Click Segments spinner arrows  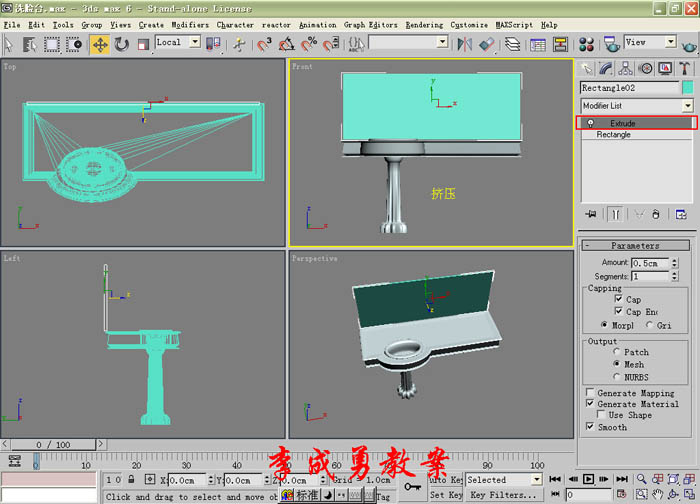(675, 276)
